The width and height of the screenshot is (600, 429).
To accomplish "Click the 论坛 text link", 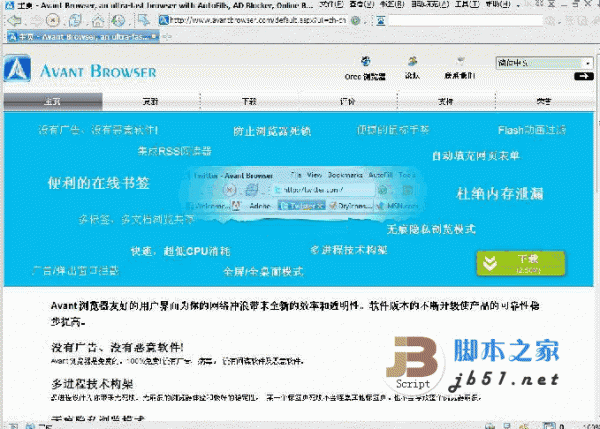I will tap(412, 76).
